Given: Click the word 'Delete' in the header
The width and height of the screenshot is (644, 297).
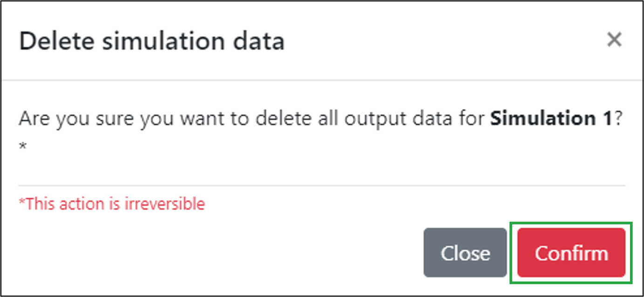Looking at the screenshot, I should [x=57, y=41].
